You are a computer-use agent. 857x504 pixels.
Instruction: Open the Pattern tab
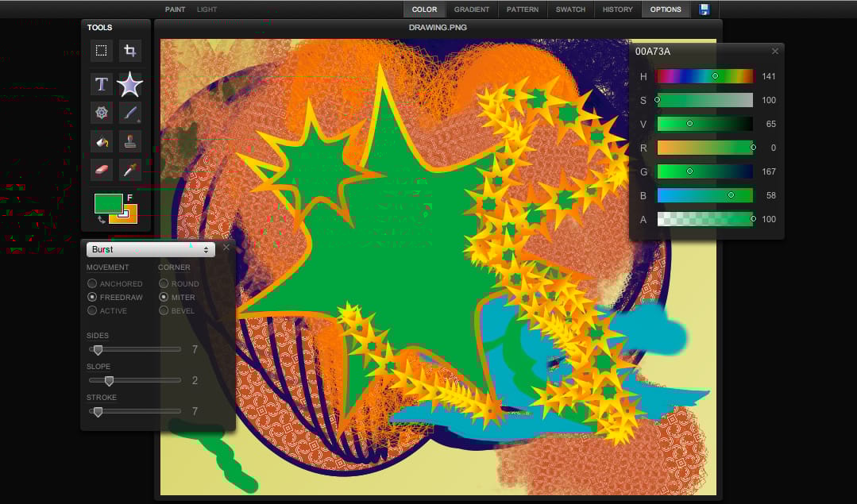(523, 10)
